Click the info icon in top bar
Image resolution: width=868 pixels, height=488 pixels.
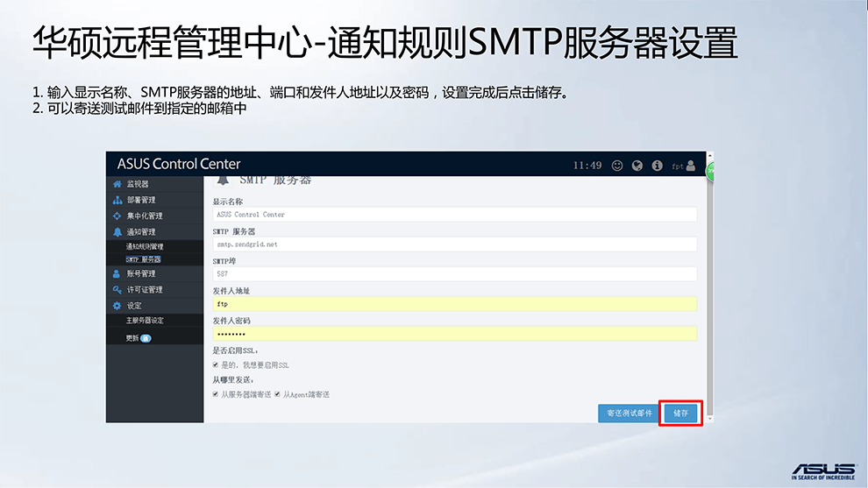(657, 165)
